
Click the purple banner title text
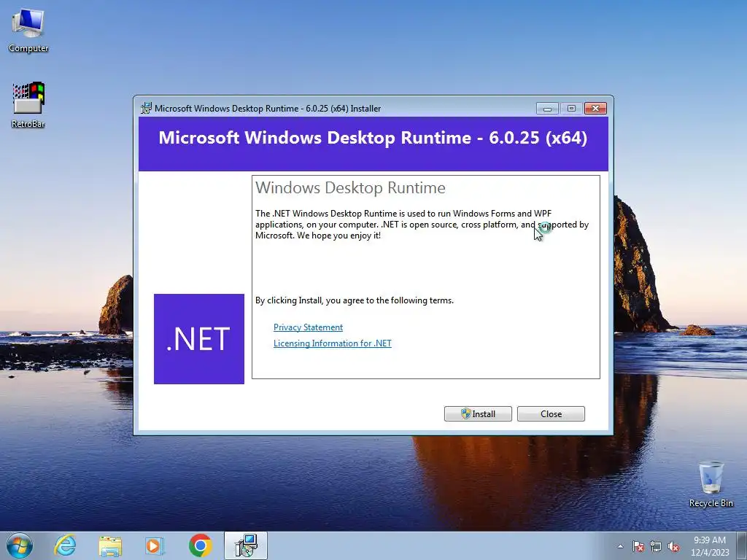[373, 138]
